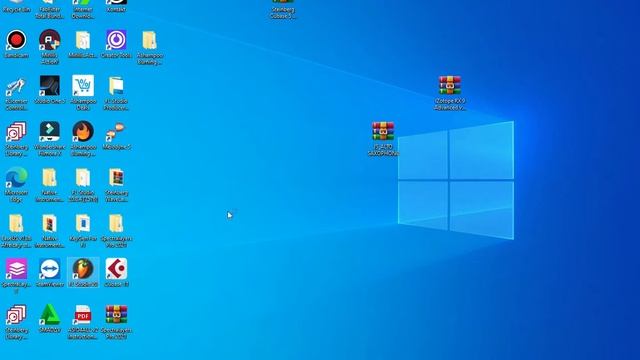Select the WinRAR archive beside the Windows logo

(383, 131)
